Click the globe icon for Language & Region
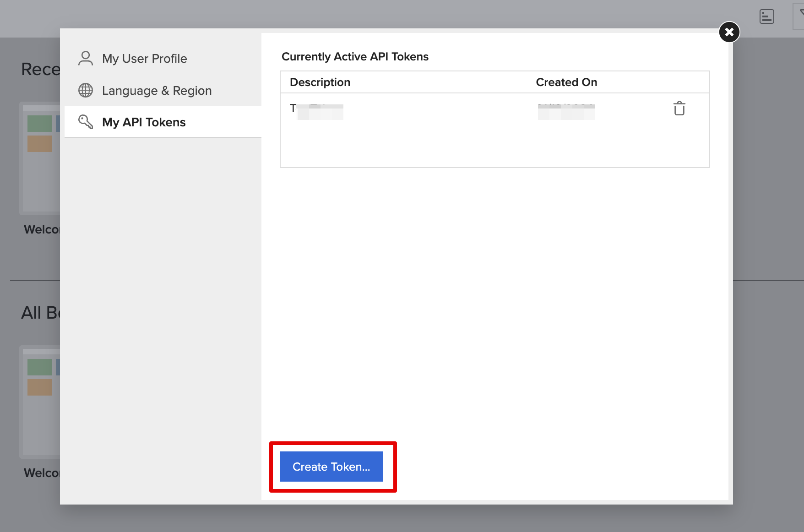The image size is (804, 532). coord(86,91)
